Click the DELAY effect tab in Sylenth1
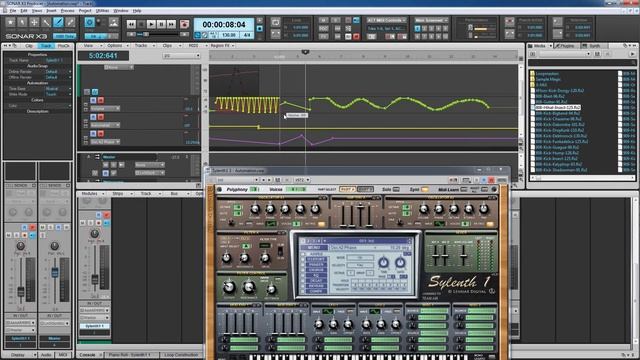The height and width of the screenshot is (360, 640). point(316,280)
